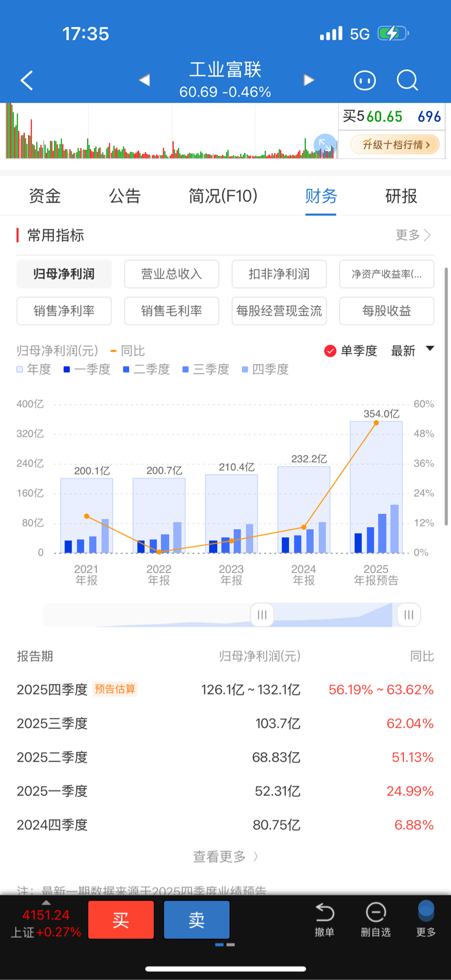Tap the 买5 60.65 quote row

[392, 116]
